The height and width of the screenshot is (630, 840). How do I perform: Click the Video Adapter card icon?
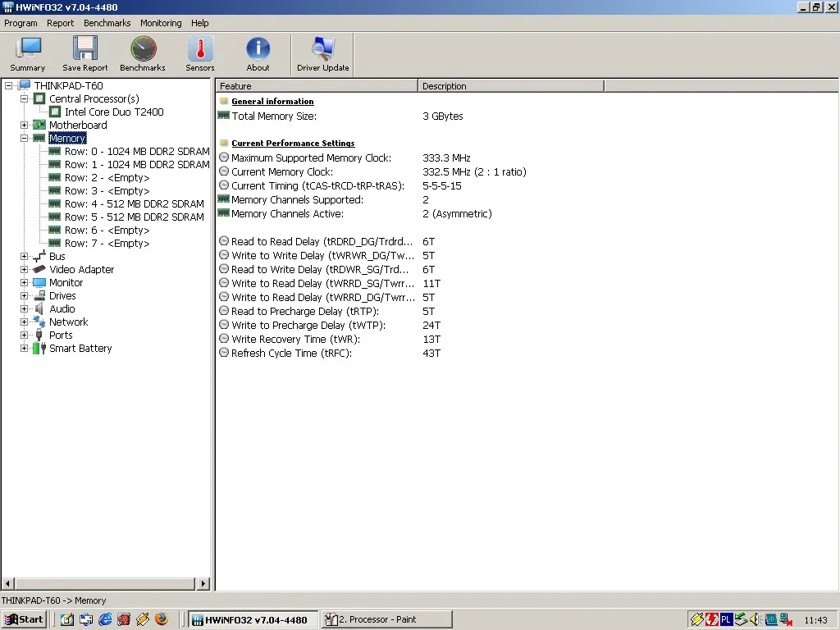point(39,269)
